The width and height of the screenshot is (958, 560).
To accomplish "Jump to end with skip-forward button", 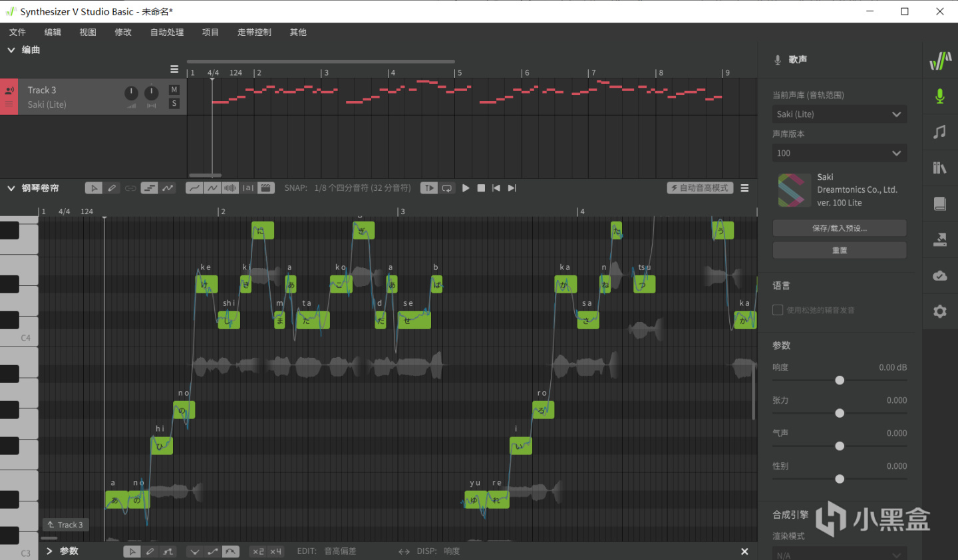I will [512, 188].
